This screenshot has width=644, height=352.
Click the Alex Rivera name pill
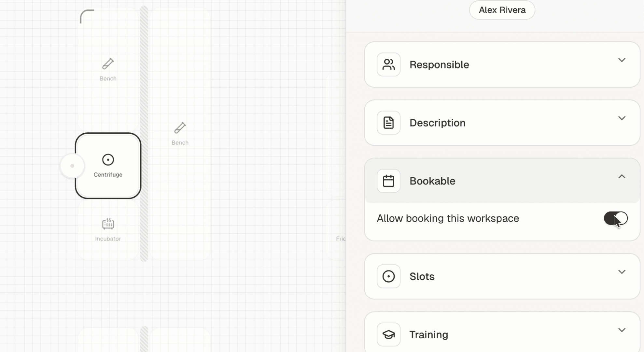502,10
